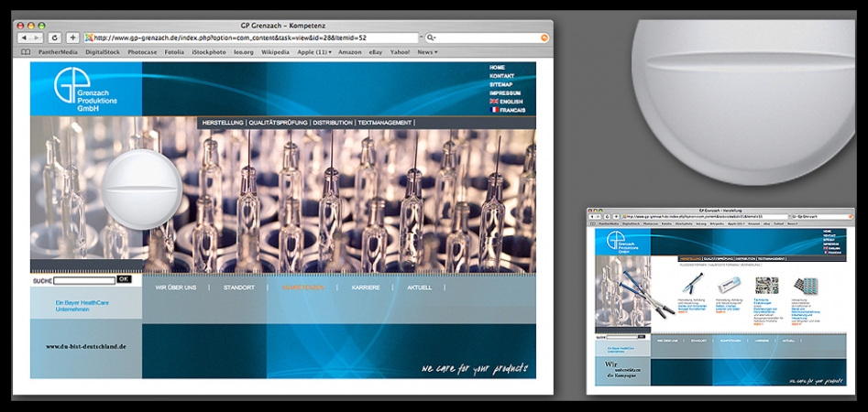Select the Qualitätsprüfung menu item

(278, 123)
